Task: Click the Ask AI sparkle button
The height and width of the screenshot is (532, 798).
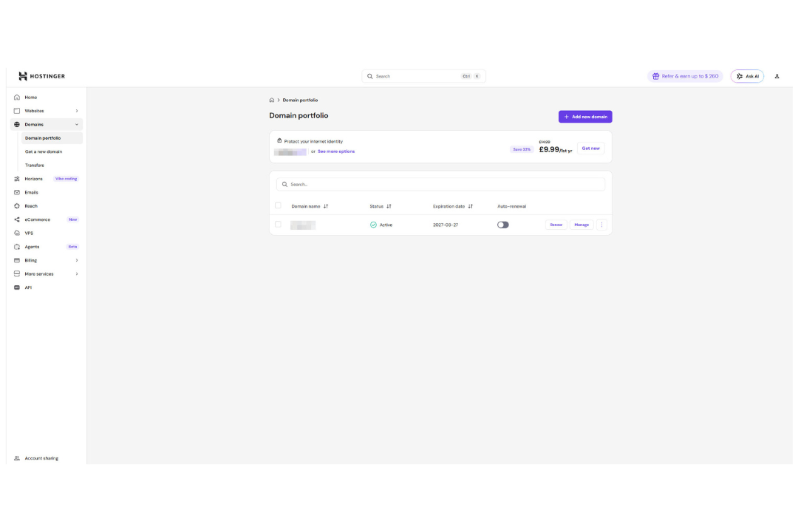Action: [747, 76]
